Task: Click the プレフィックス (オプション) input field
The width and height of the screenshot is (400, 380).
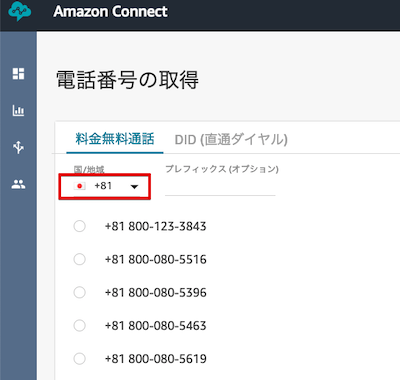Action: (x=220, y=187)
